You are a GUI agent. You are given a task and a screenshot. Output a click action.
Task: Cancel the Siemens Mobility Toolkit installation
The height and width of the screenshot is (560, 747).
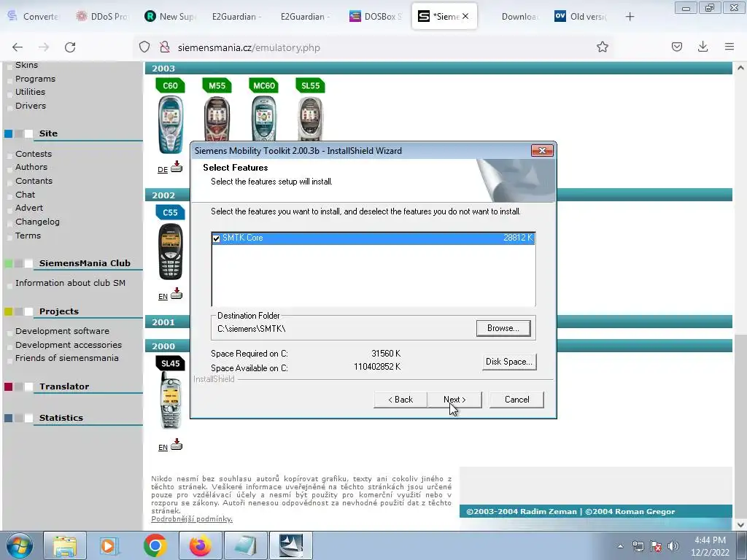pyautogui.click(x=516, y=400)
